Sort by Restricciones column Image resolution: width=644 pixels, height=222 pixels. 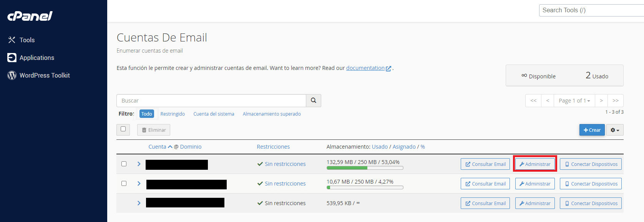273,147
